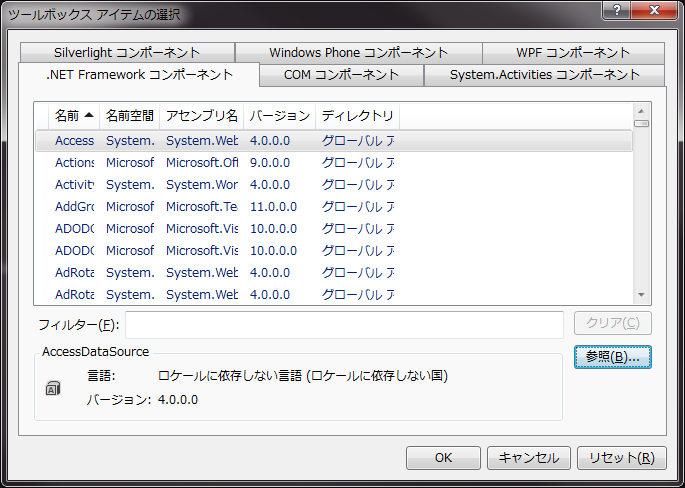685x488 pixels.
Task: Click the リセット(R) button
Action: point(622,458)
